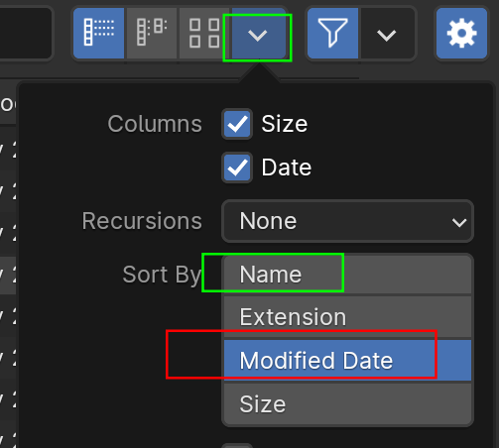Switch to thumbnails display mode
Screen dimensions: 499x448
point(204,33)
